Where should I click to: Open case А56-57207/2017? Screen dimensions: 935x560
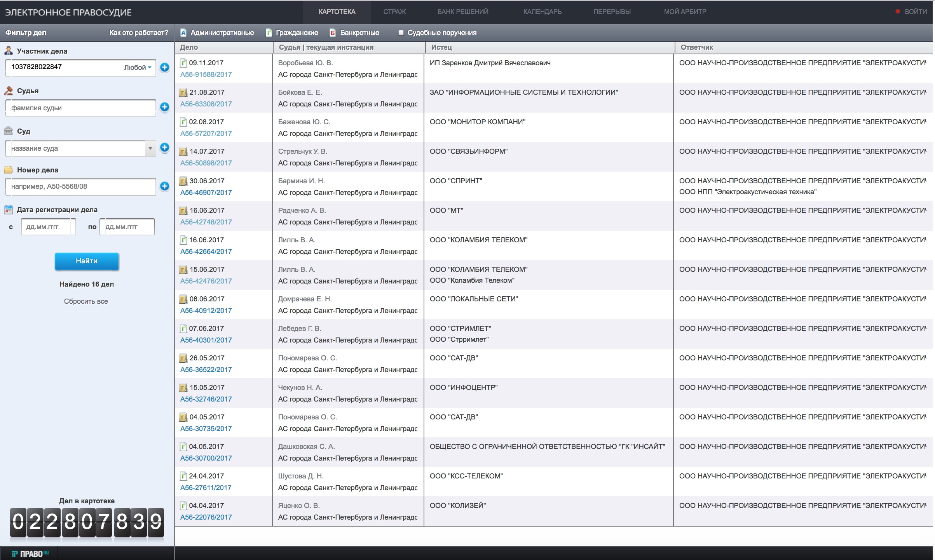pyautogui.click(x=206, y=134)
